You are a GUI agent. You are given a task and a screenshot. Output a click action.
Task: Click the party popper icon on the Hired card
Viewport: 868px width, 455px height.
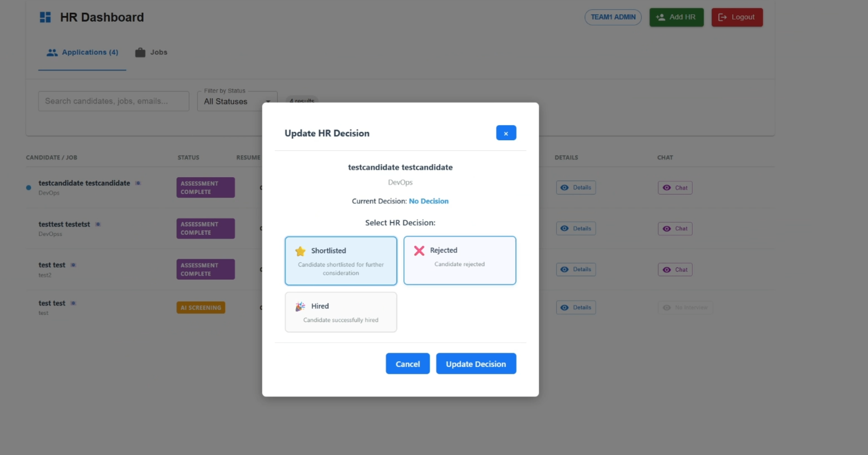(x=300, y=306)
